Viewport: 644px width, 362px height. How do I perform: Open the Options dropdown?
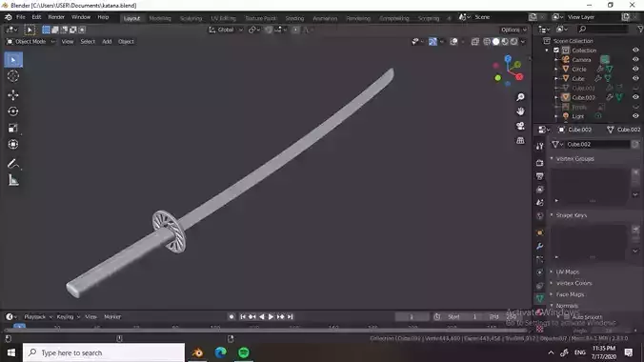pyautogui.click(x=513, y=30)
